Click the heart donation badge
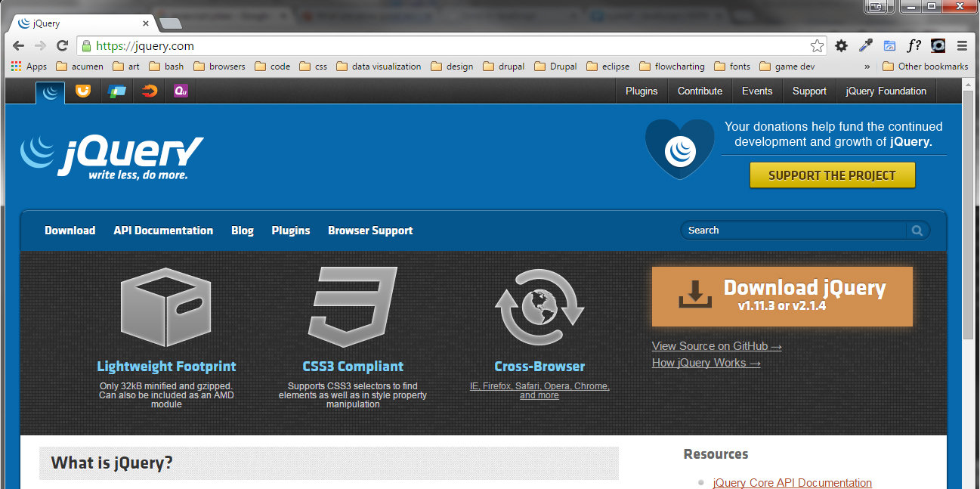 click(x=679, y=149)
